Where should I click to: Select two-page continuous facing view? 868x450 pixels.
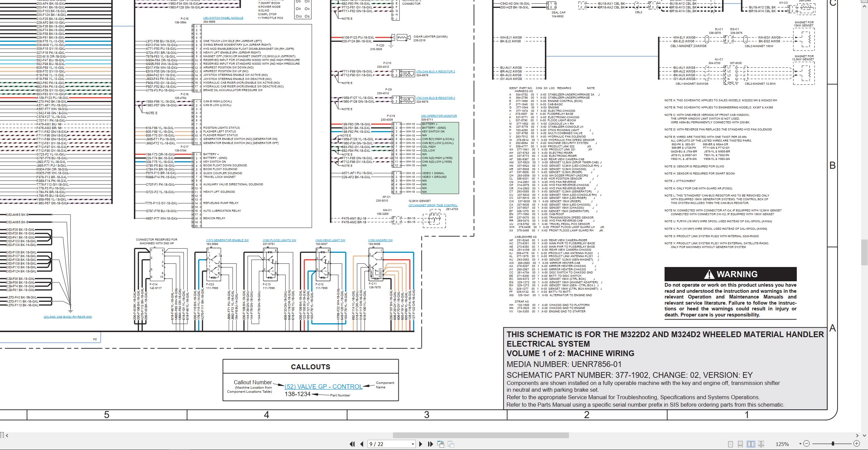761,444
